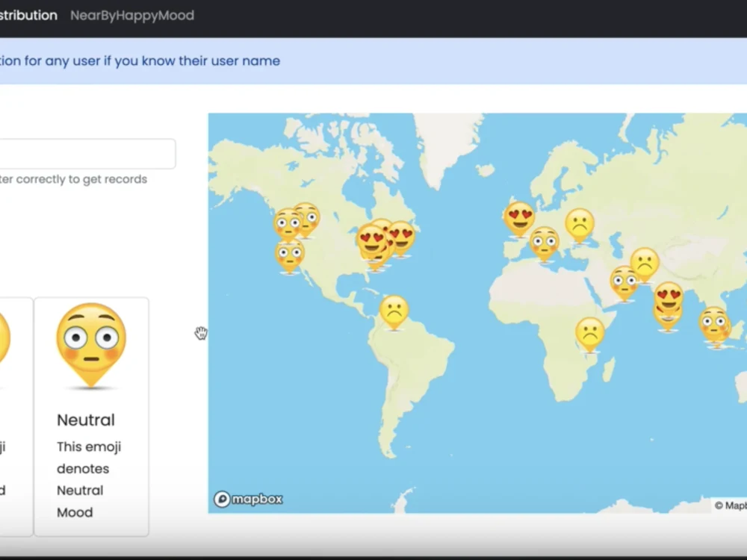
Task: Click the front neutral marker in western North America
Action: [x=288, y=225]
